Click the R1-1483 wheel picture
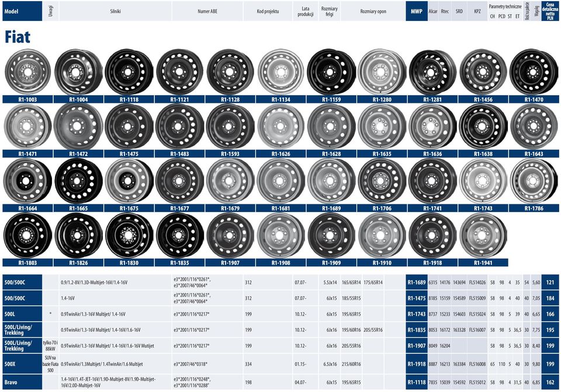 point(179,126)
